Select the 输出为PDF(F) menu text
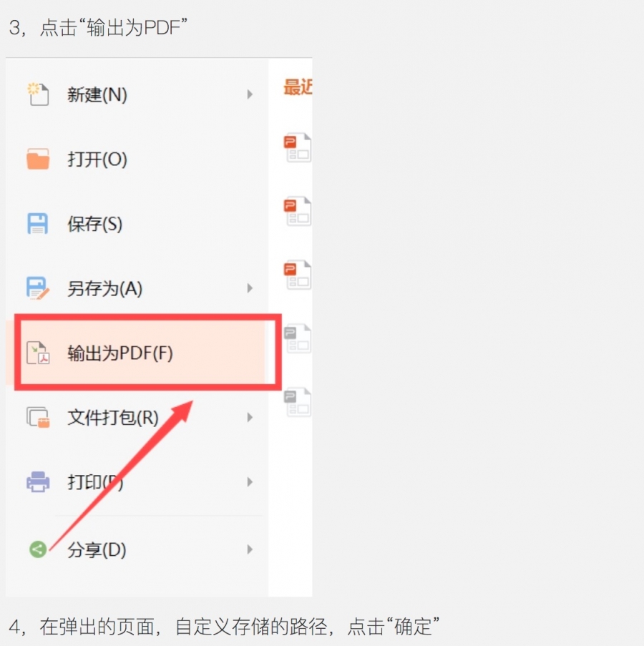644x646 pixels. [120, 353]
